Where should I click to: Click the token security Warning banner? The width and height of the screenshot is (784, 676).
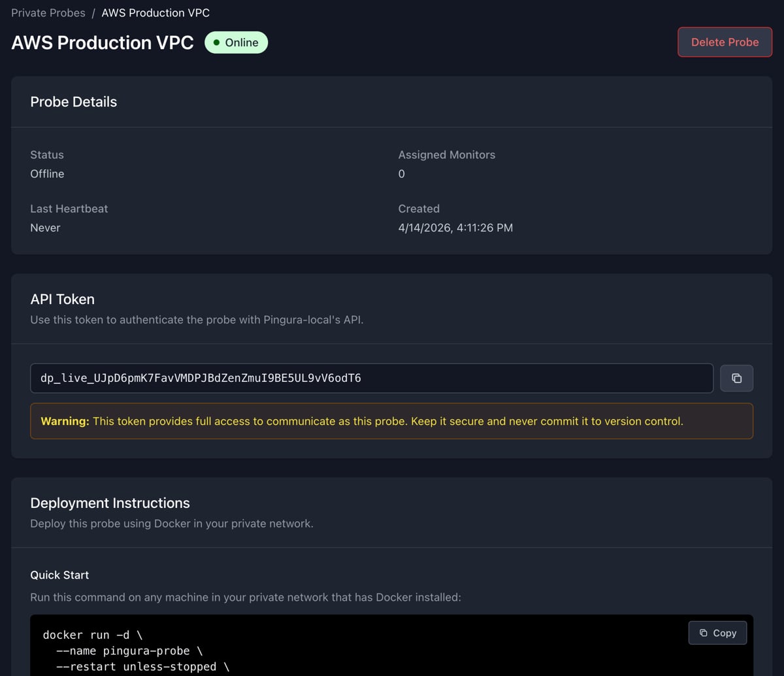click(392, 421)
